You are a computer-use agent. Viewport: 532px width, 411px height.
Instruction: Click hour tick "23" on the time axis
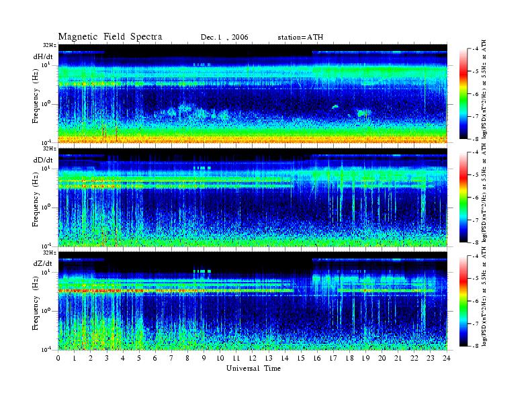[x=431, y=358]
